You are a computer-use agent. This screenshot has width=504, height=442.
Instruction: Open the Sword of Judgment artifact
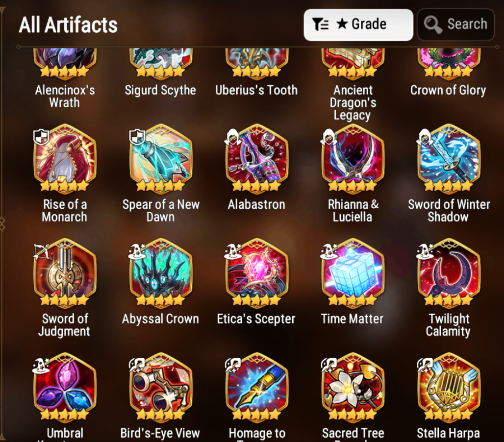pyautogui.click(x=65, y=273)
